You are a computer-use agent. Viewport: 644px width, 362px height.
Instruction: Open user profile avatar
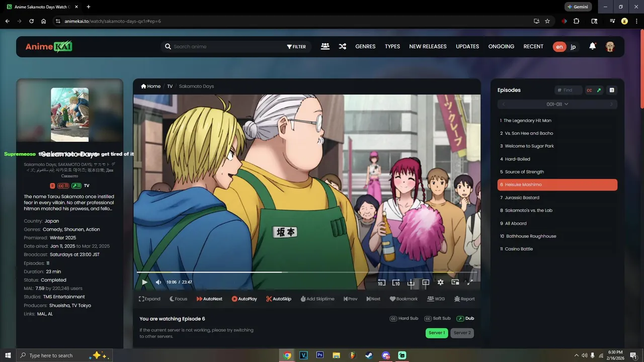tap(610, 47)
